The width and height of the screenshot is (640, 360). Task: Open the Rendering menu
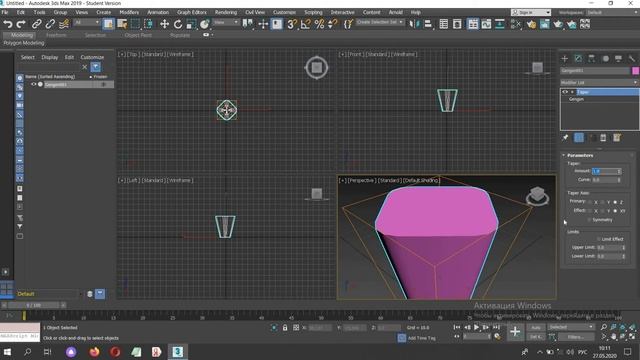(226, 12)
